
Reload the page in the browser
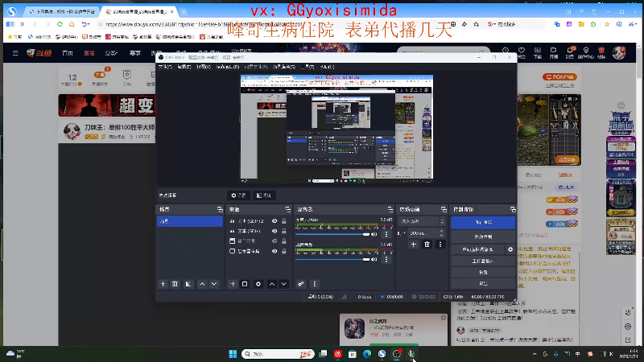[60, 24]
